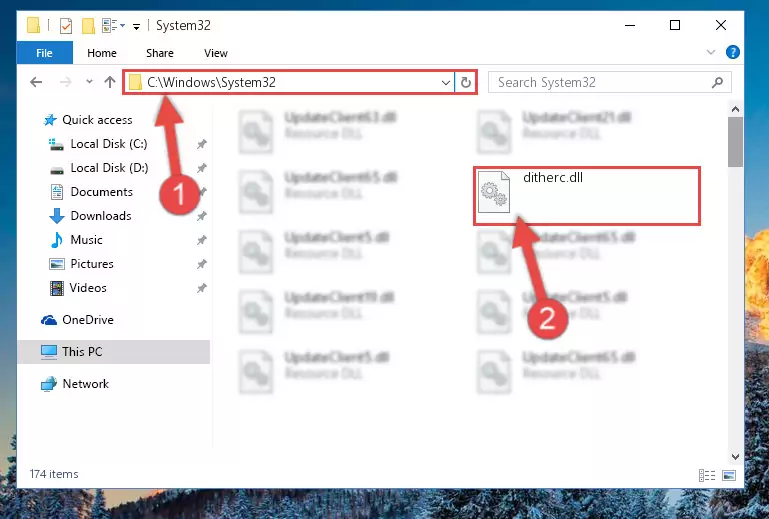
Task: Switch to the Share ribbon tab
Action: (x=160, y=53)
